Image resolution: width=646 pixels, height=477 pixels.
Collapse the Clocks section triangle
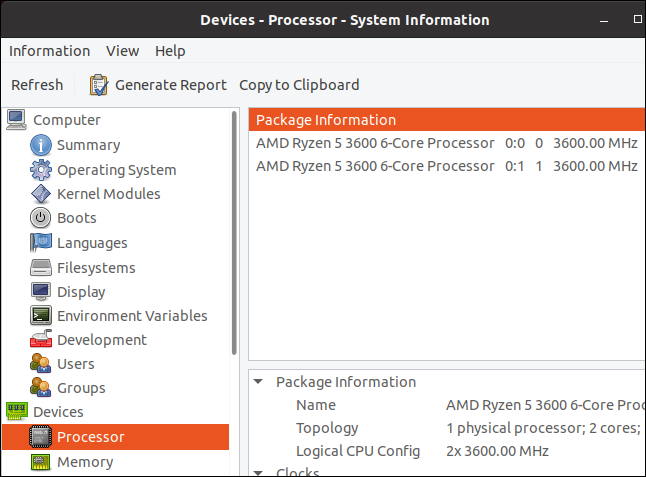click(x=259, y=472)
